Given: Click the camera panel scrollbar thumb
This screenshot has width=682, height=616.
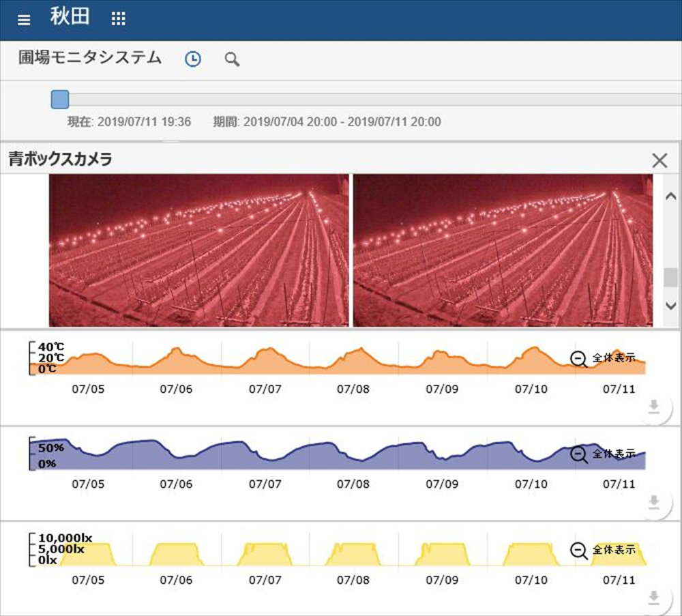Looking at the screenshot, I should [x=670, y=277].
